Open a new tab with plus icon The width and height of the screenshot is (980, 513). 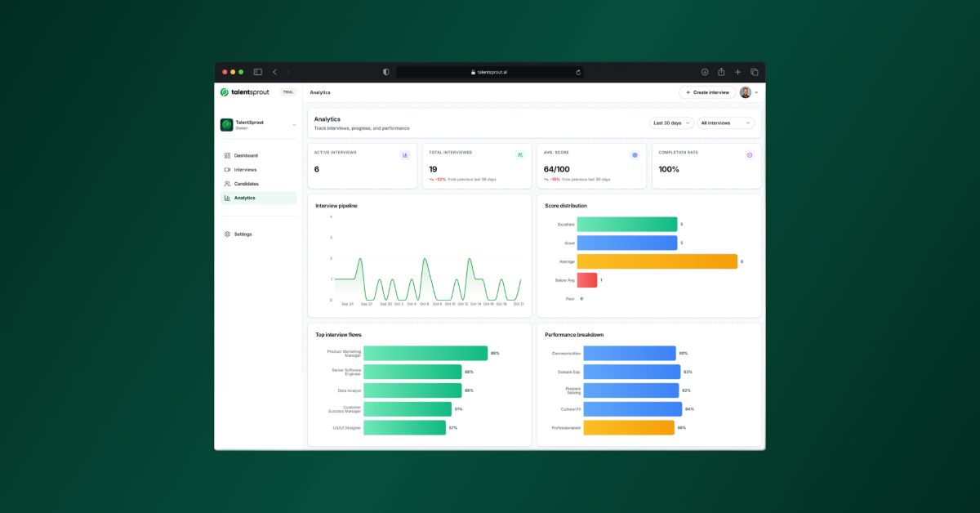pos(737,72)
